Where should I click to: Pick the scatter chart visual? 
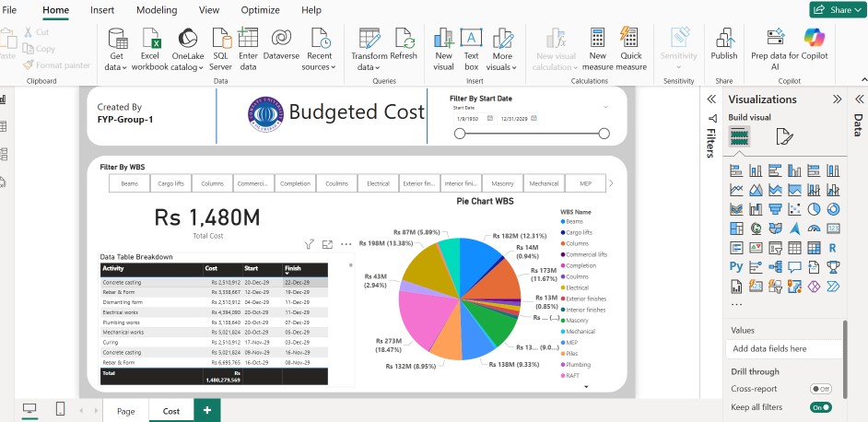[794, 209]
